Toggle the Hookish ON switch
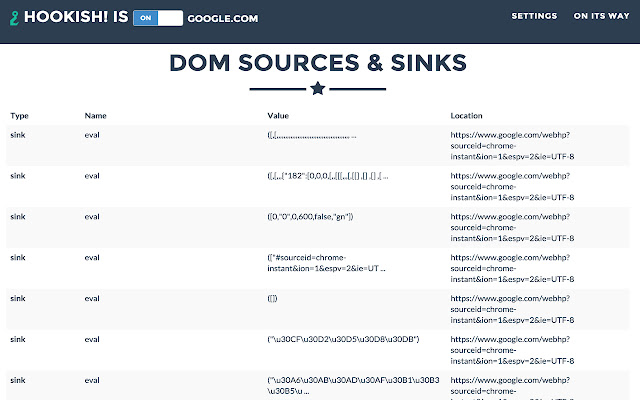The image size is (640, 400). pos(157,17)
